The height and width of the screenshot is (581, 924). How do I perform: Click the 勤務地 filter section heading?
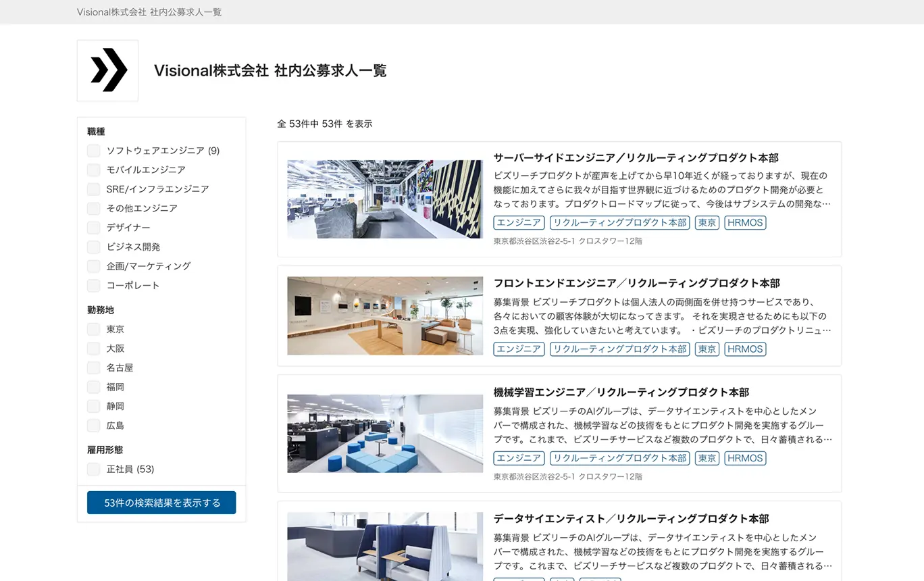point(101,310)
